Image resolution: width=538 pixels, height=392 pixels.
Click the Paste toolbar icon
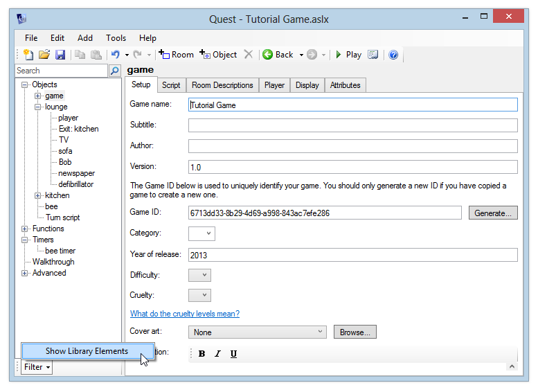96,55
